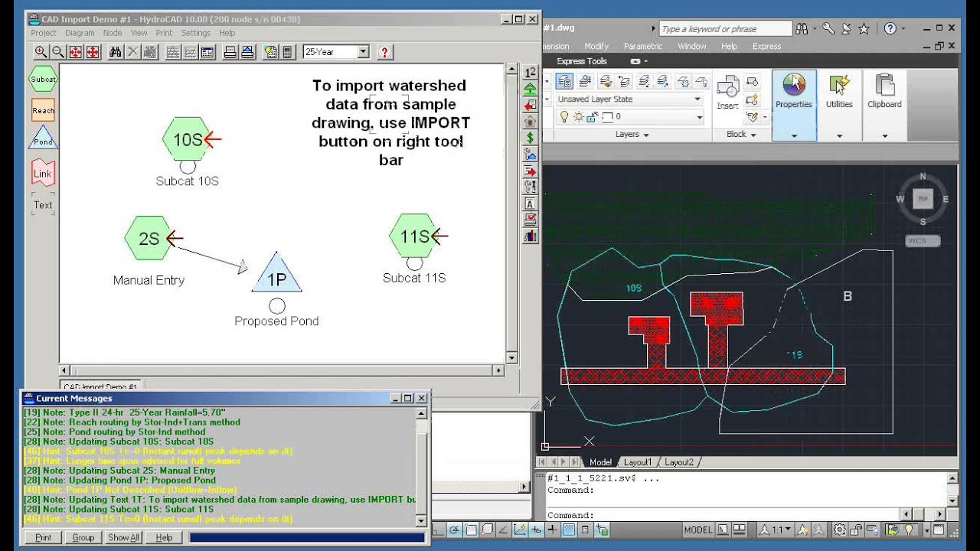Open the HydroCAD Settings menu
The width and height of the screenshot is (980, 551).
[x=195, y=33]
